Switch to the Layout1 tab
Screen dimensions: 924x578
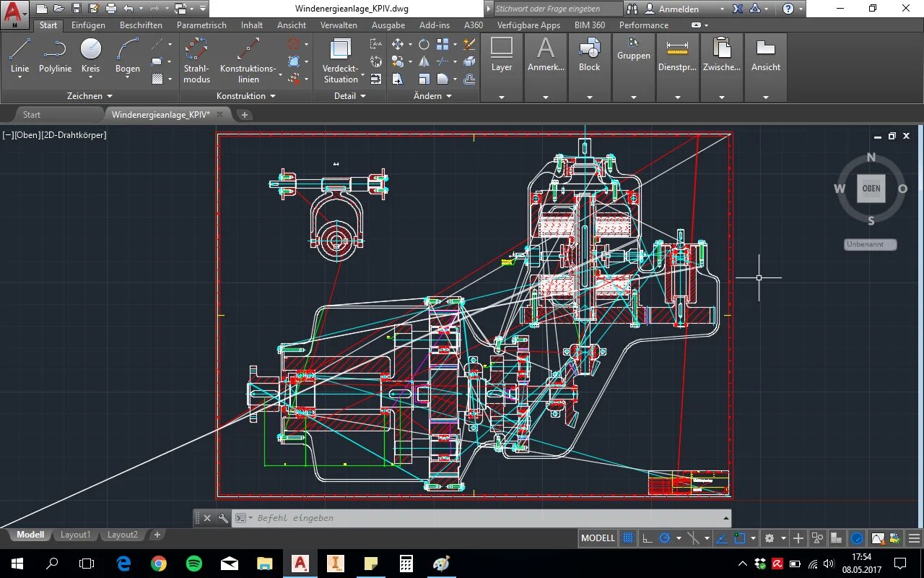(75, 535)
